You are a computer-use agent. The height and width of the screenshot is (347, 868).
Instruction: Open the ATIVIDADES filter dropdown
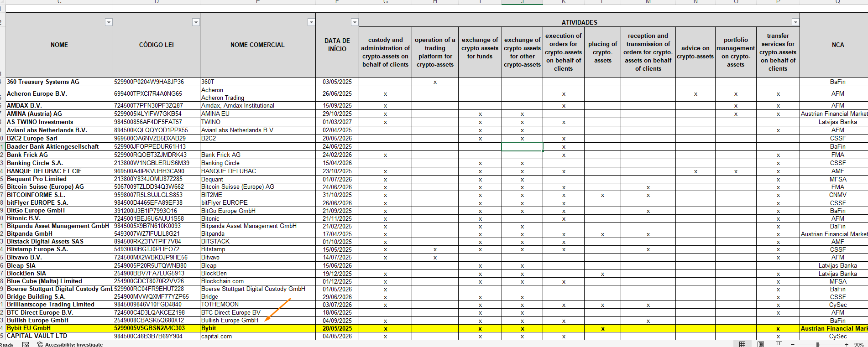coord(795,22)
